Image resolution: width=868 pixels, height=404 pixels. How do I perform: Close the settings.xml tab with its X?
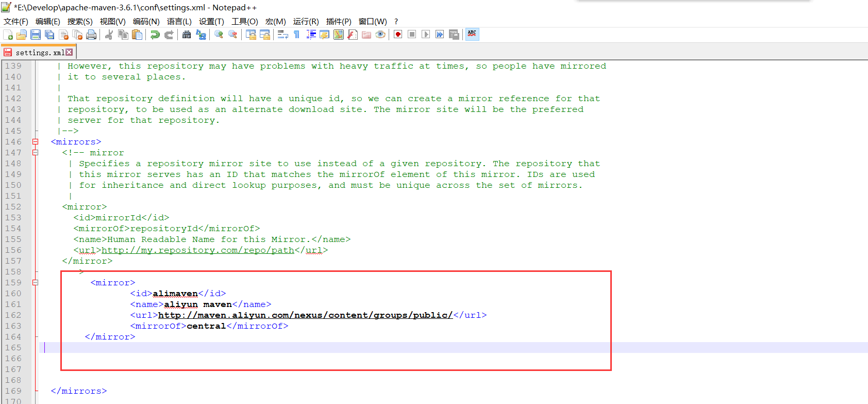coord(69,52)
